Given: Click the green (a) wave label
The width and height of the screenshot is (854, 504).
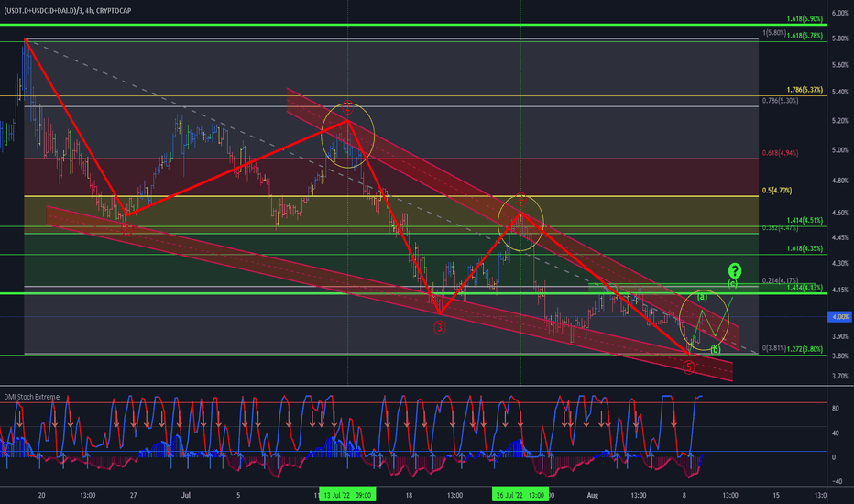Looking at the screenshot, I should pyautogui.click(x=702, y=297).
